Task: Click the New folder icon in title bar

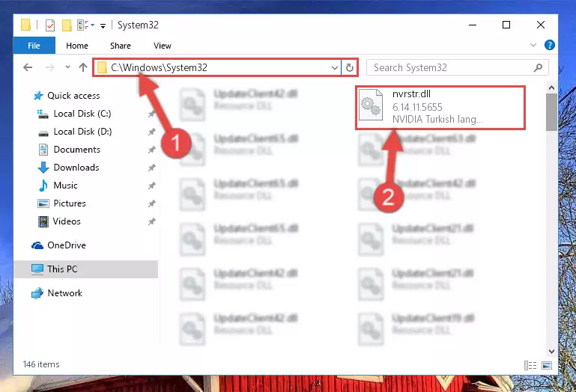Action: point(67,25)
